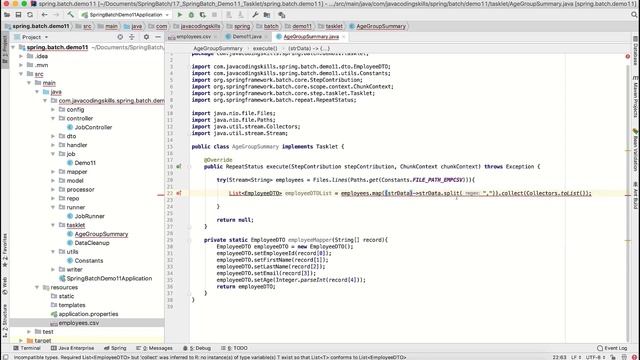Open Project Structure toolbar icon
Screen dimensions: 640x360
267,15
